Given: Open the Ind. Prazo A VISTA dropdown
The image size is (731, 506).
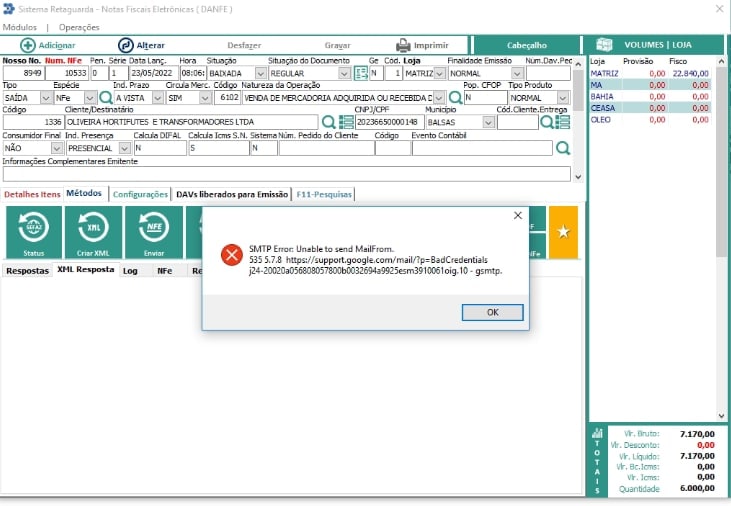Looking at the screenshot, I should click(158, 98).
